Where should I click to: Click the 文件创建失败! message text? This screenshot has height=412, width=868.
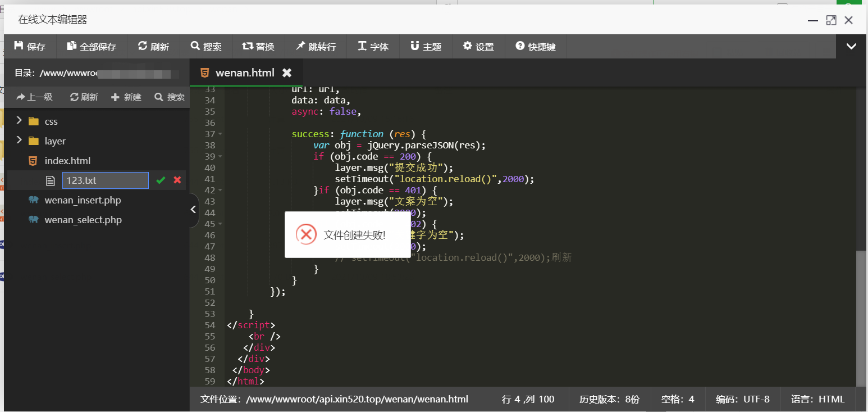click(x=355, y=236)
